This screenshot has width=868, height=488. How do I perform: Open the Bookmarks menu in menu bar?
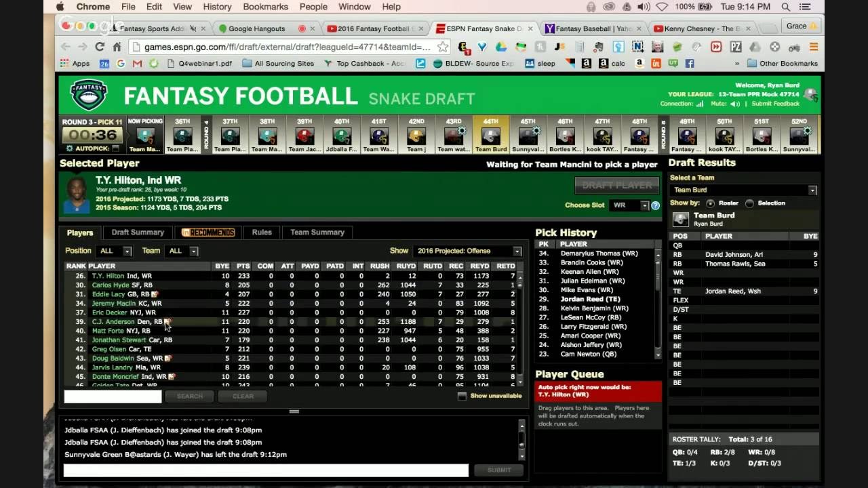pos(265,7)
